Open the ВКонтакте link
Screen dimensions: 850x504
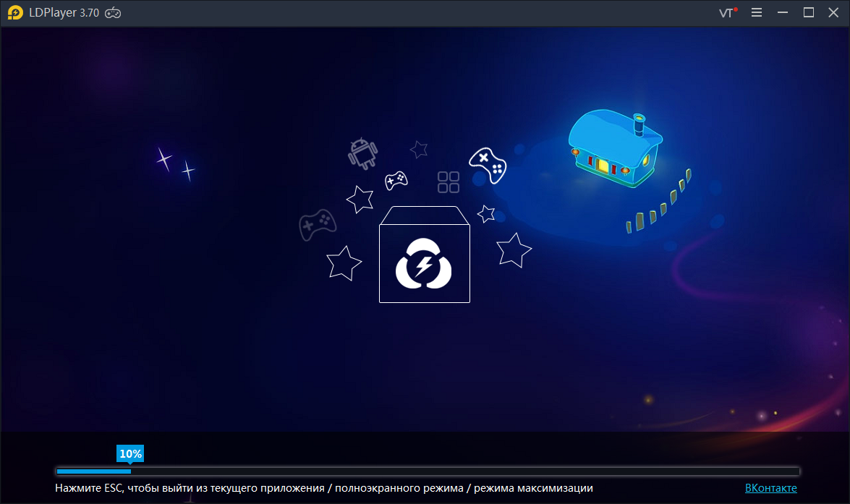click(x=771, y=488)
